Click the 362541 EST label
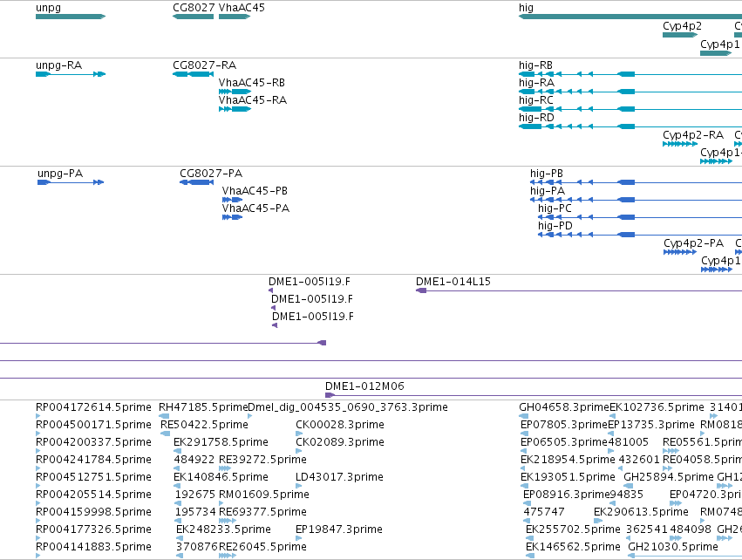The image size is (742, 560). [x=646, y=529]
